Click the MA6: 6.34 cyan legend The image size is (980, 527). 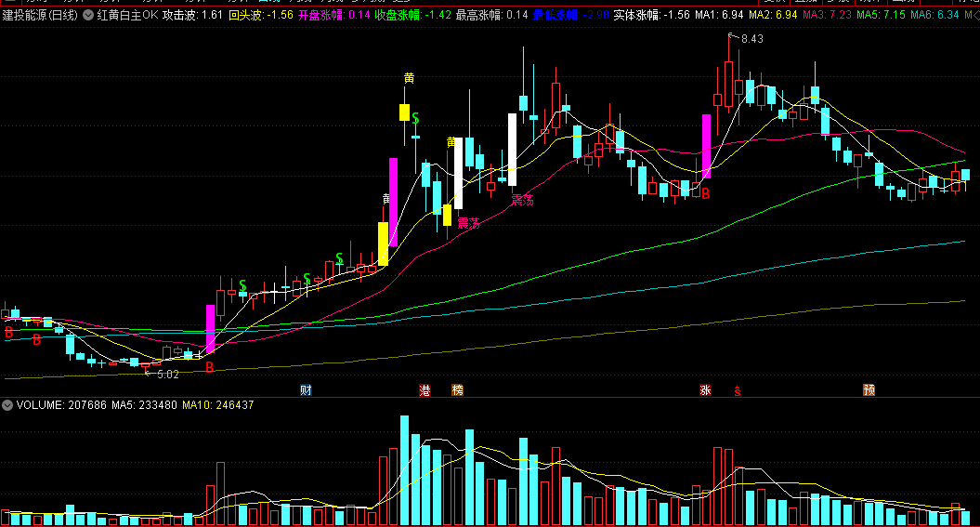[934, 14]
